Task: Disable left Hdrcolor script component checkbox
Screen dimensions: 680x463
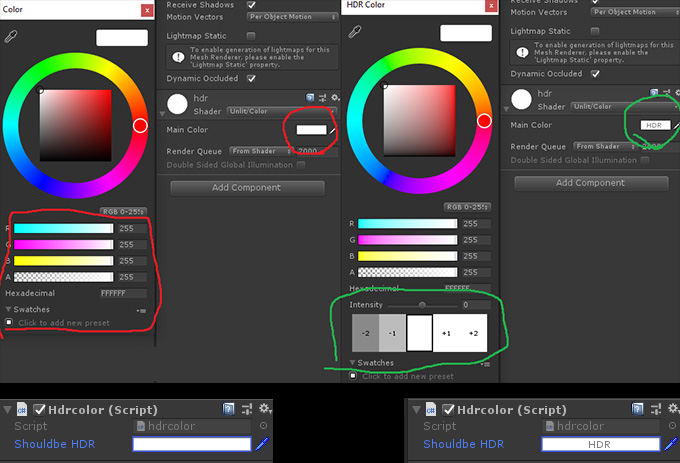Action: coord(39,410)
